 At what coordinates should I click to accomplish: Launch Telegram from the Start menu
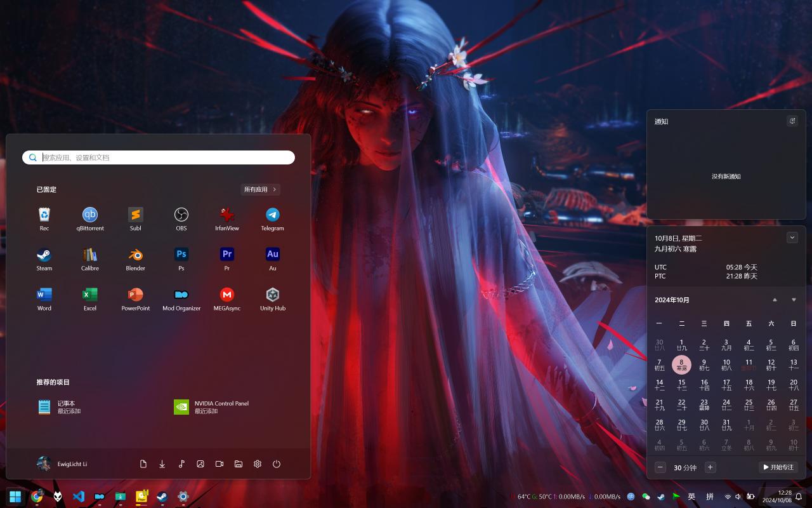[x=273, y=219]
